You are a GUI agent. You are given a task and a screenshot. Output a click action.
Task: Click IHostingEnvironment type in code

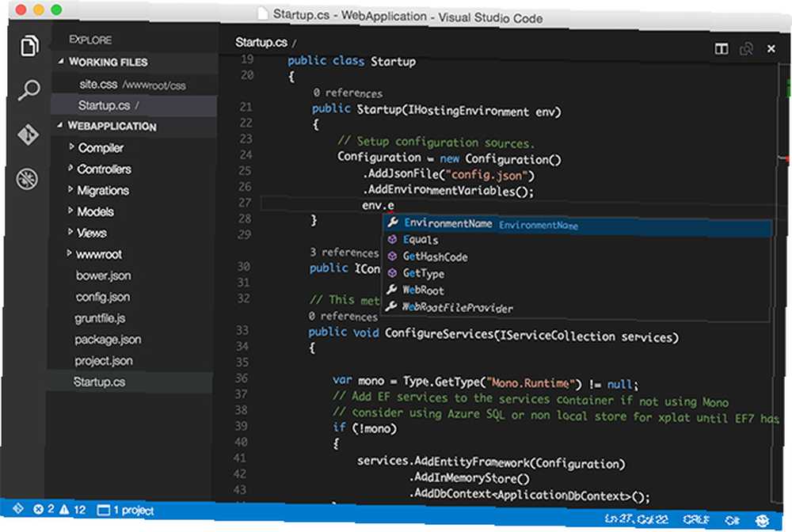point(468,111)
